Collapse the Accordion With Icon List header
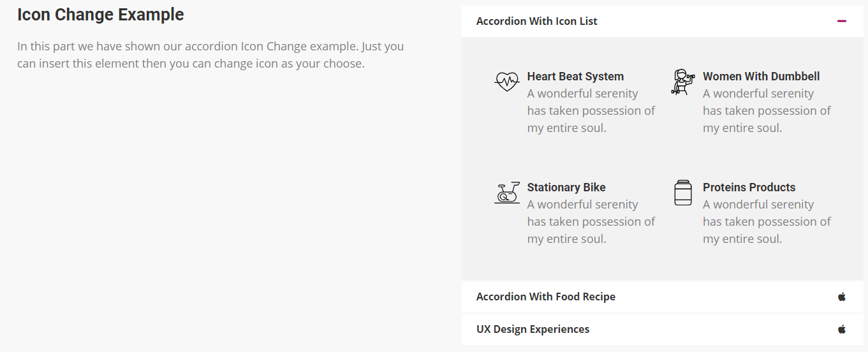 pyautogui.click(x=536, y=21)
